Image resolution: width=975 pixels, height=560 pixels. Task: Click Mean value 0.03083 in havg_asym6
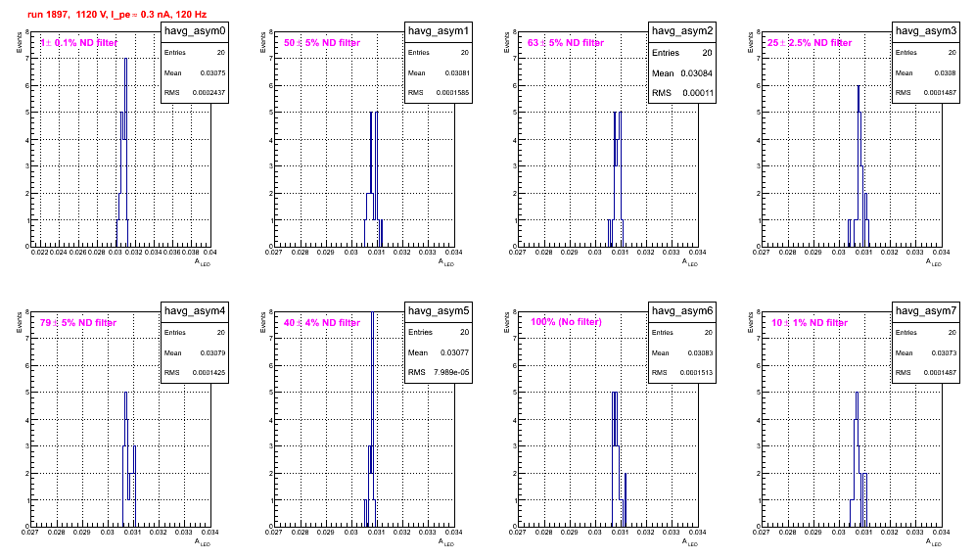click(700, 353)
